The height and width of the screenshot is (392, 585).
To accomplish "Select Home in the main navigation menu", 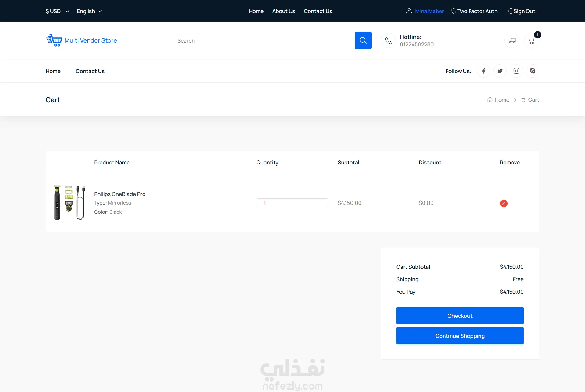I will tap(53, 71).
